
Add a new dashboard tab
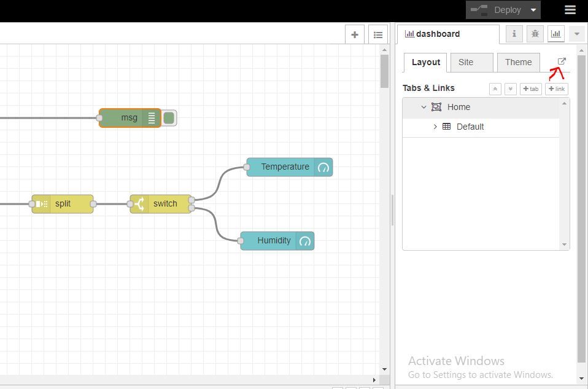(531, 89)
